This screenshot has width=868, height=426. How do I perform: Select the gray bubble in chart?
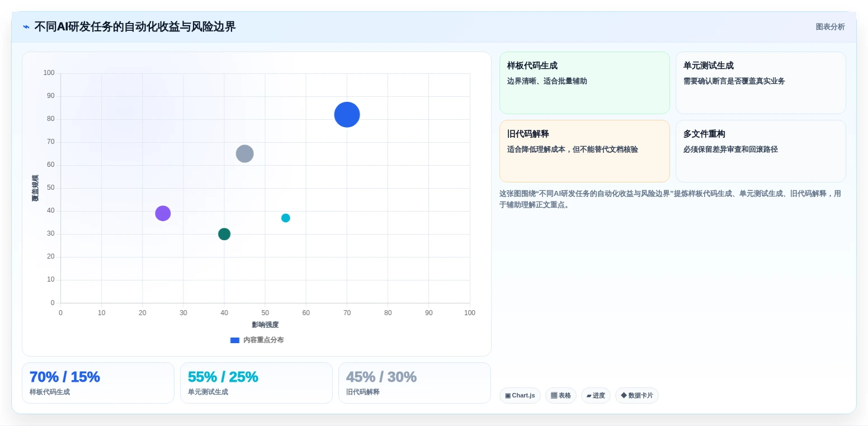(x=244, y=153)
